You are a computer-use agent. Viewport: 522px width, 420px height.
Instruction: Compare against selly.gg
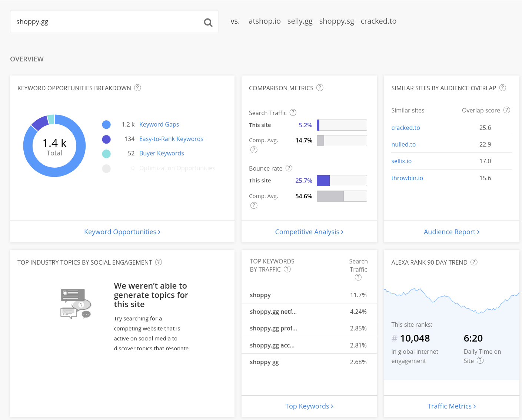coord(300,21)
